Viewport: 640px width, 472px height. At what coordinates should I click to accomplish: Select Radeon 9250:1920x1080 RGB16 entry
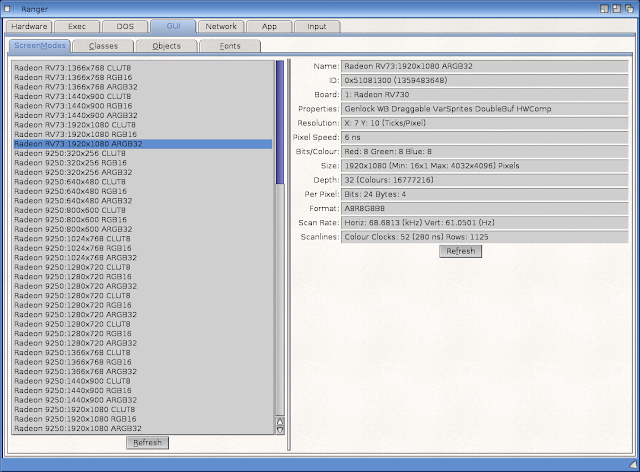143,419
